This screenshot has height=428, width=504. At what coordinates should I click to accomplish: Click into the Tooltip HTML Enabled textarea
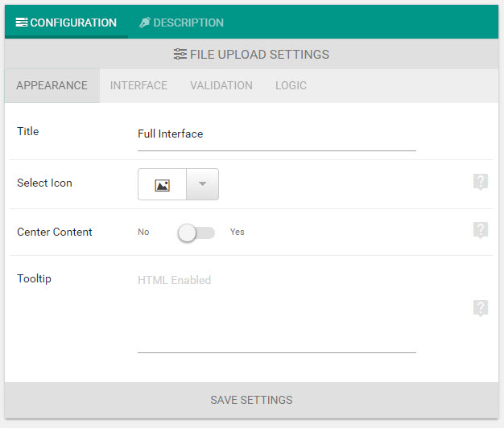click(277, 311)
